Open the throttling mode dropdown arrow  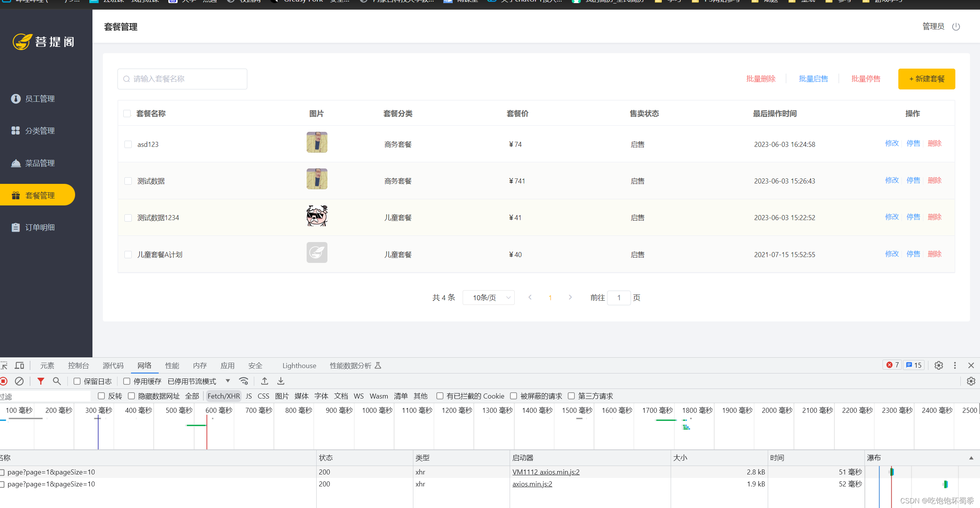click(228, 381)
